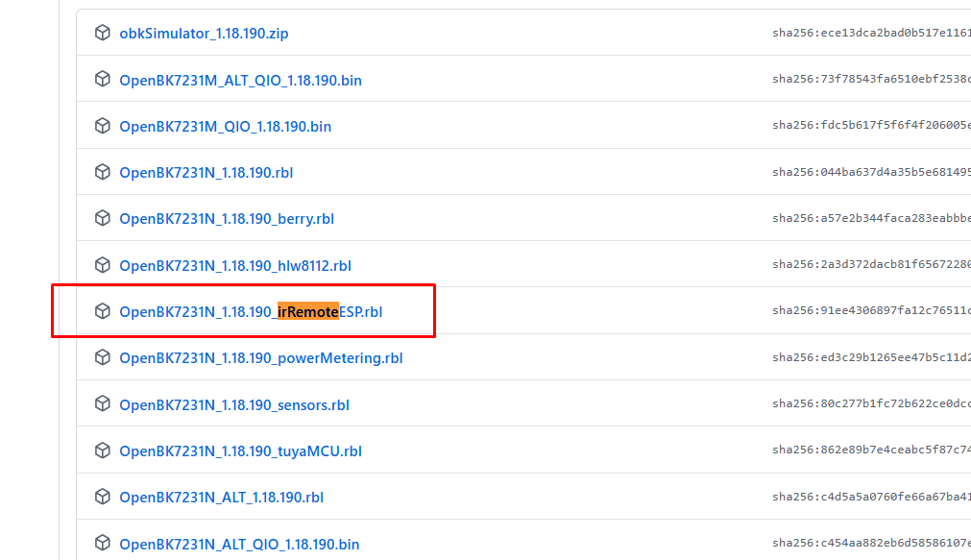This screenshot has height=560, width=971.
Task: Select sha256 hash starting 862e89b7e4ceabc5
Action: tap(871, 450)
